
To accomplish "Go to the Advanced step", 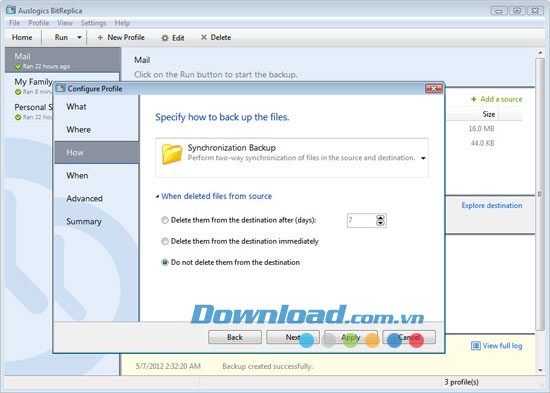I will [x=96, y=198].
